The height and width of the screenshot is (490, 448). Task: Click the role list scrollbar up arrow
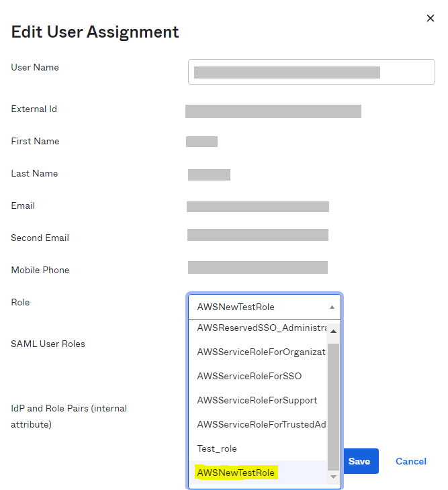pyautogui.click(x=333, y=331)
